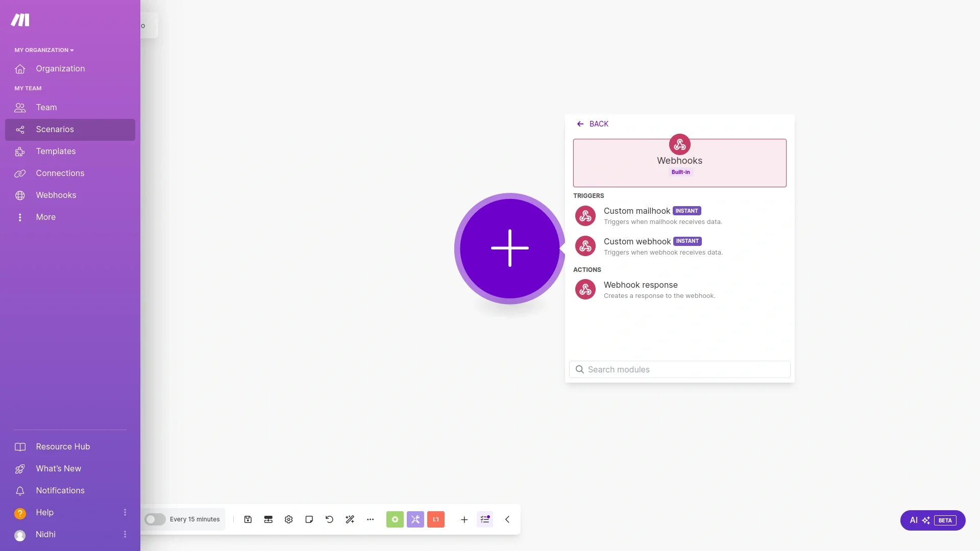Open the green flow control tools

coord(395,519)
